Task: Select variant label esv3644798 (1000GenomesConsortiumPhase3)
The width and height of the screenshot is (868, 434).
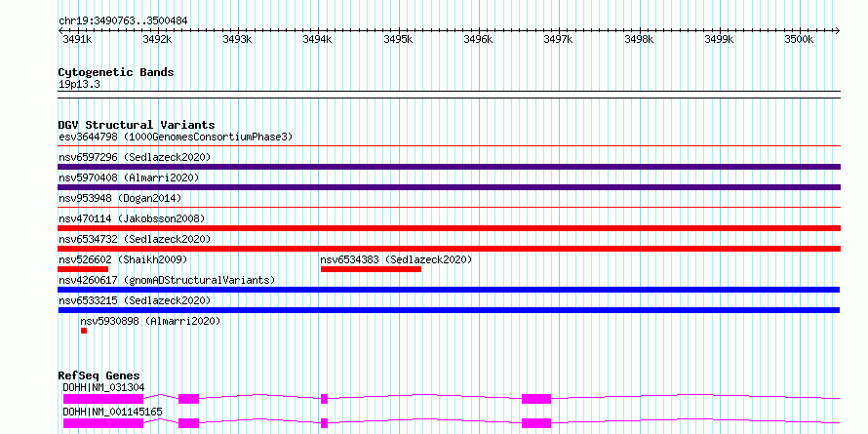Action: coord(176,137)
